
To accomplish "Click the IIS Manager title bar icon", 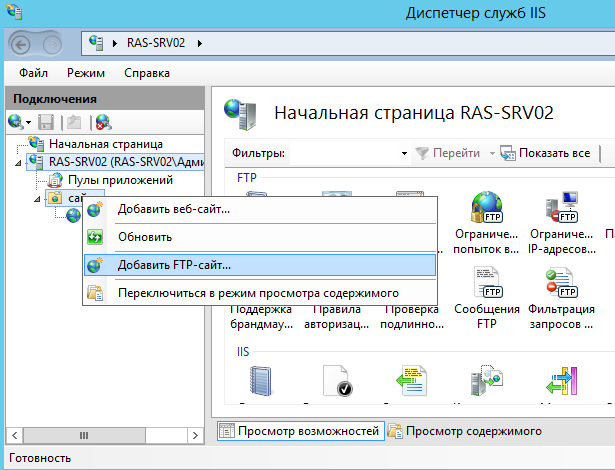I will [x=15, y=12].
